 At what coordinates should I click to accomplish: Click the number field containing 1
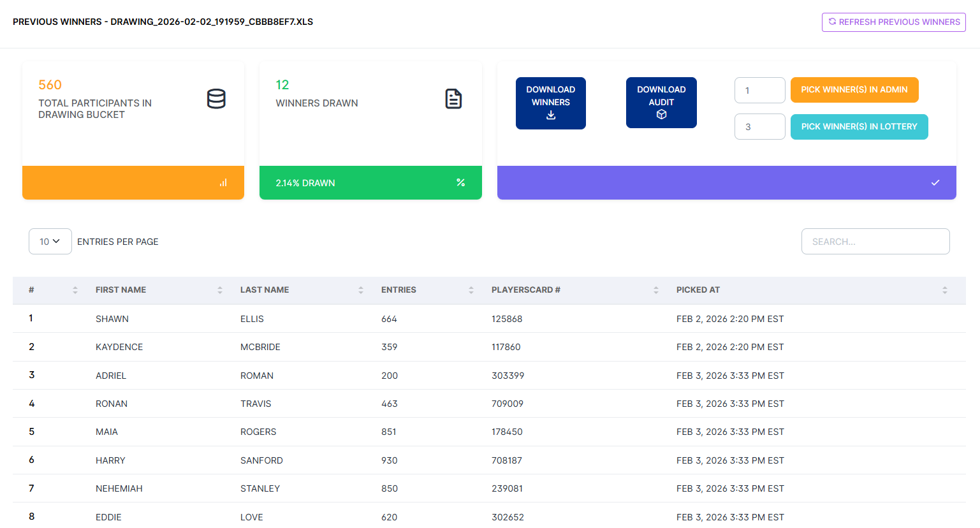(x=759, y=90)
